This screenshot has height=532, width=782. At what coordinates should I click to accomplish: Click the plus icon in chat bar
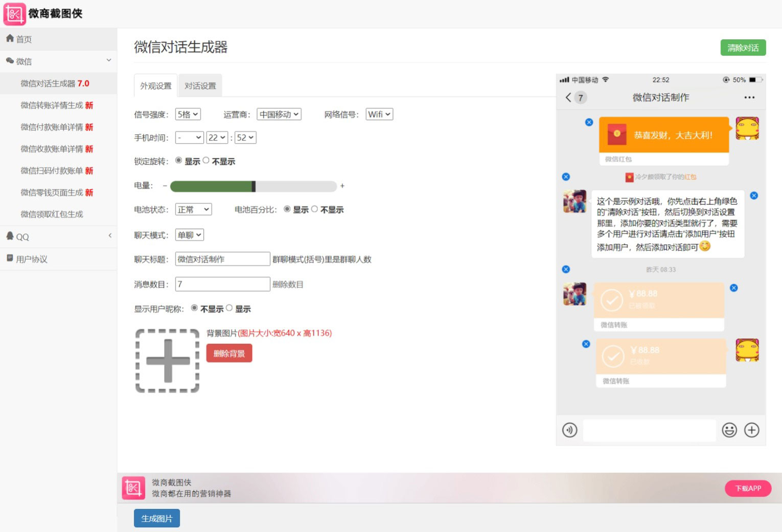point(752,430)
